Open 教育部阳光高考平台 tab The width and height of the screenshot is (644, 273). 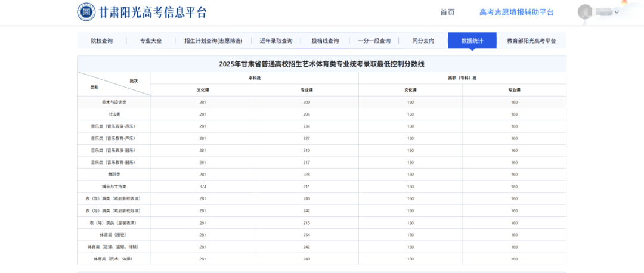(x=531, y=41)
